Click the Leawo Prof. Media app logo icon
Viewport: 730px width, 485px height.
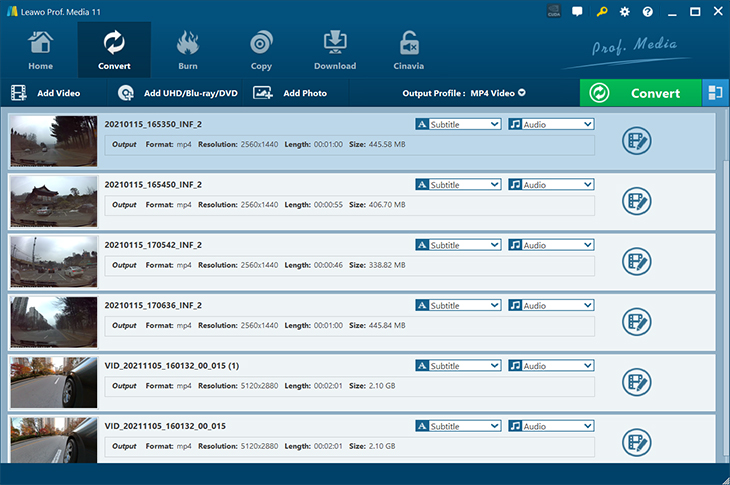pos(12,12)
